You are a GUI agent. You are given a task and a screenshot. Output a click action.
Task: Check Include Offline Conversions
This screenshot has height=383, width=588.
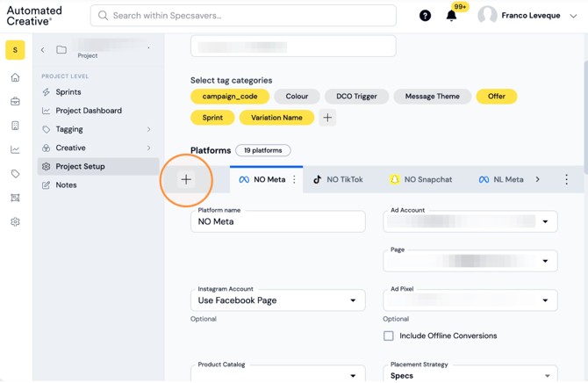point(389,336)
